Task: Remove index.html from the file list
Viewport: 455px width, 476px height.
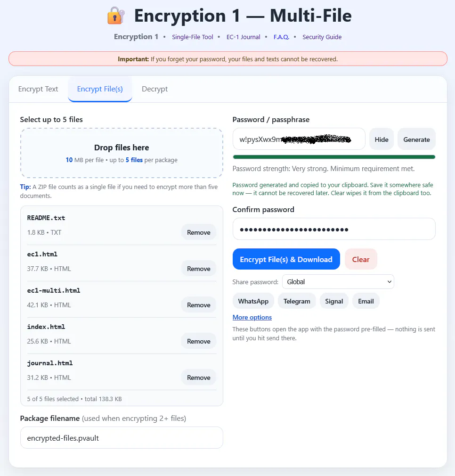Action: coord(199,341)
